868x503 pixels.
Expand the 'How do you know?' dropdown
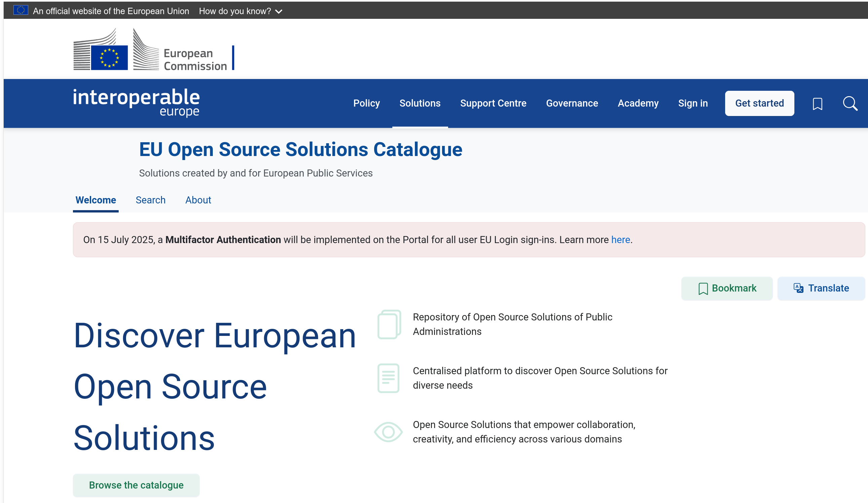[240, 11]
